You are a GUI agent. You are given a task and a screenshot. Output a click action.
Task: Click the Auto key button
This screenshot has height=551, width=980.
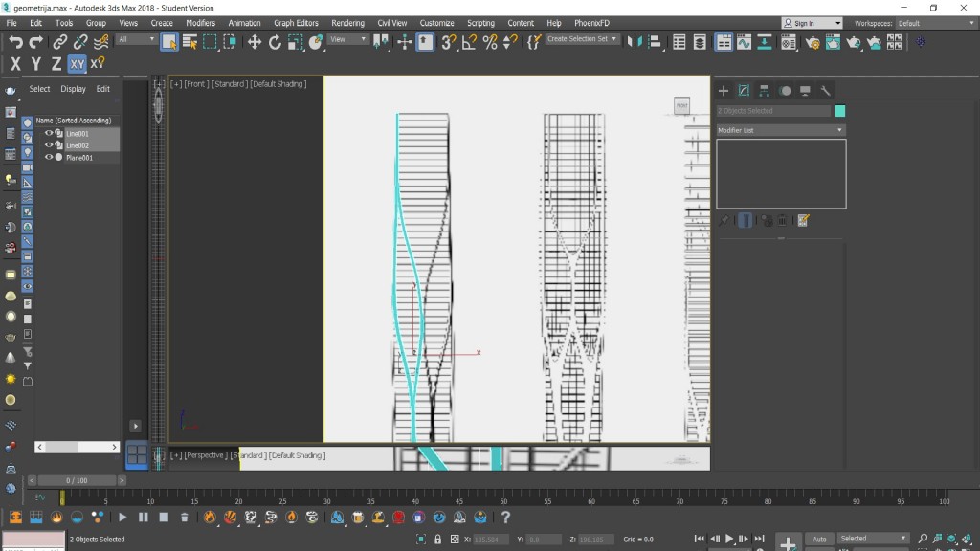pos(819,539)
